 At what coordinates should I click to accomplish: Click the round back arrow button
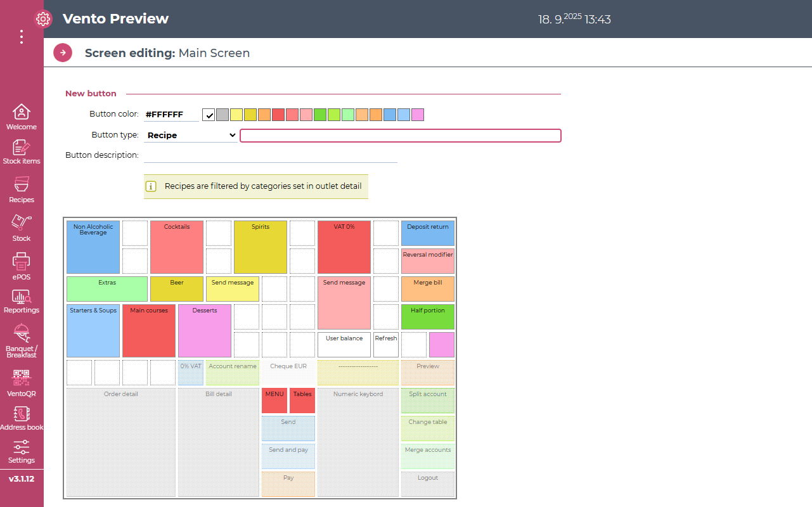(63, 53)
